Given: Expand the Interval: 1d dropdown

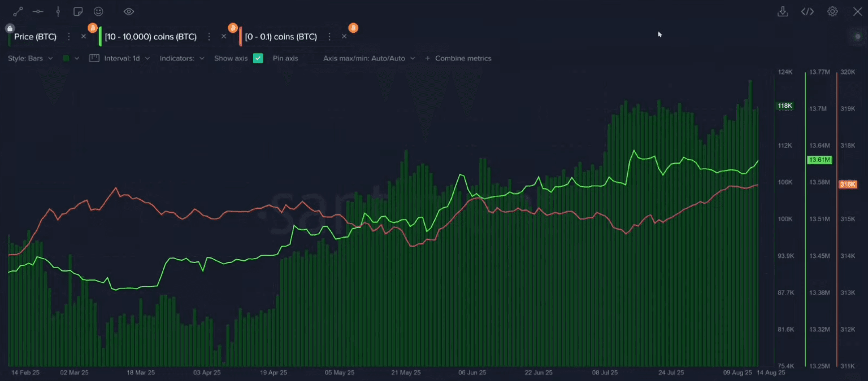Looking at the screenshot, I should tap(127, 58).
